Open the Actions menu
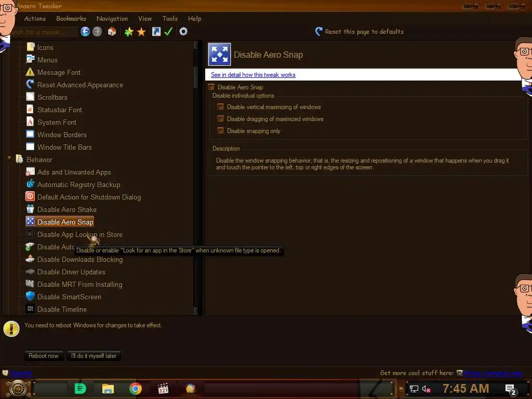The width and height of the screenshot is (532, 399). click(x=35, y=19)
